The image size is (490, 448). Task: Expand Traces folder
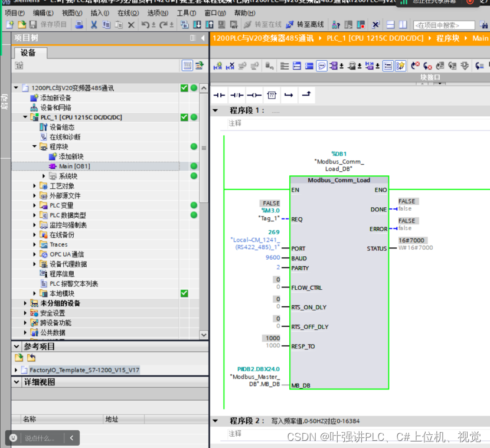[34, 244]
